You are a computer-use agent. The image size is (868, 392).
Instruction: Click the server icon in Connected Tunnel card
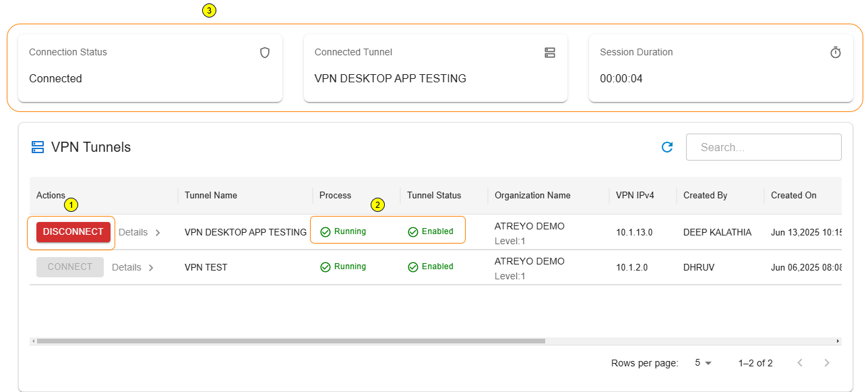550,53
